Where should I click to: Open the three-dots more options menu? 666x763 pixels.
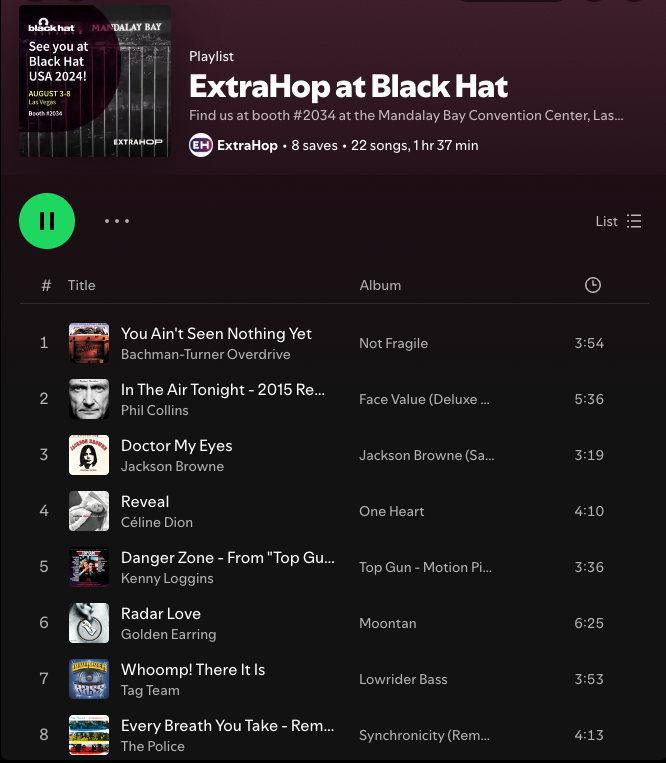(117, 221)
